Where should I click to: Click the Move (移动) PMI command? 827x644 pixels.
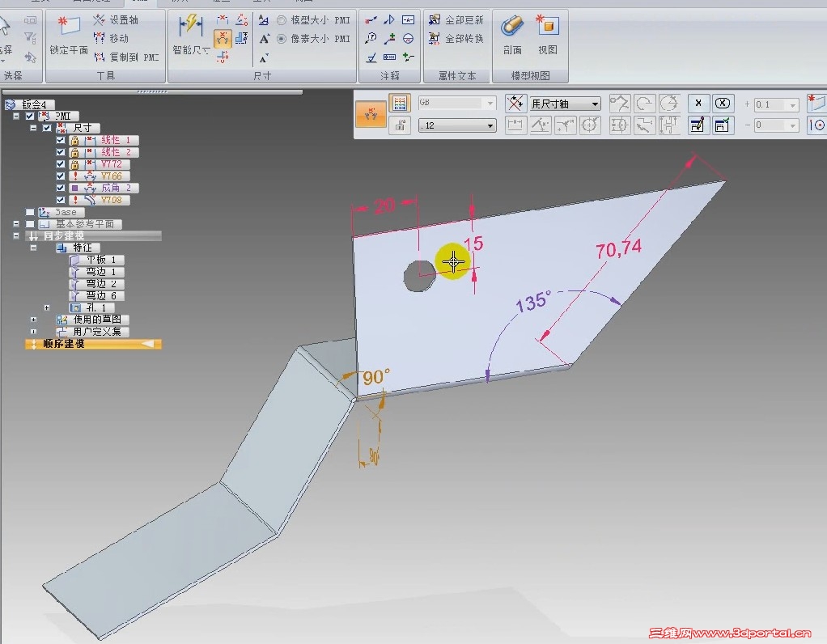click(112, 39)
